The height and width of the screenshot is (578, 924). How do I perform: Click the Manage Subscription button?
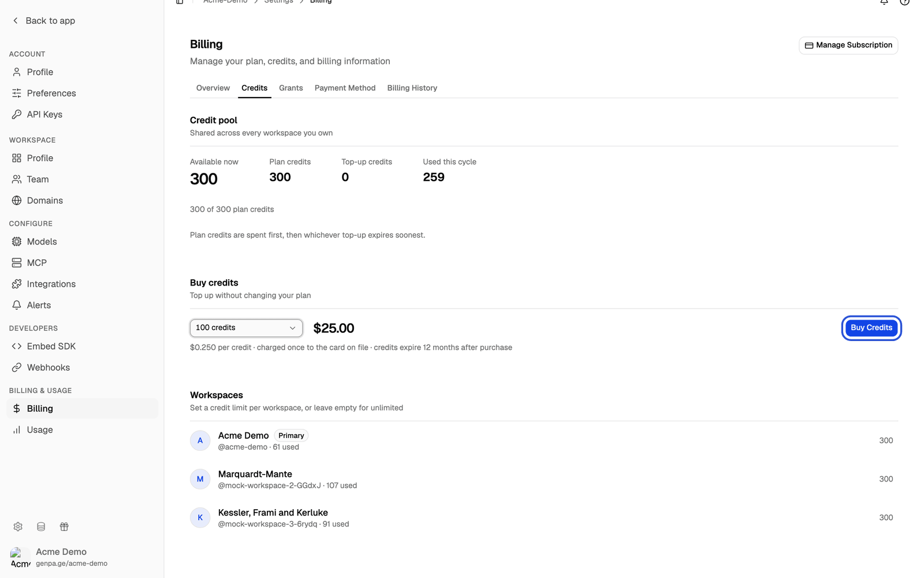tap(848, 45)
